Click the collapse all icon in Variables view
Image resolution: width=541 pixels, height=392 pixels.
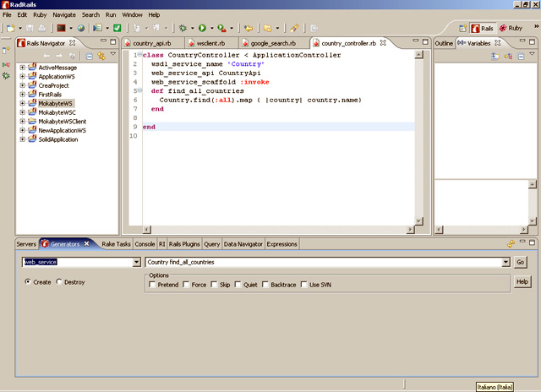[x=521, y=56]
